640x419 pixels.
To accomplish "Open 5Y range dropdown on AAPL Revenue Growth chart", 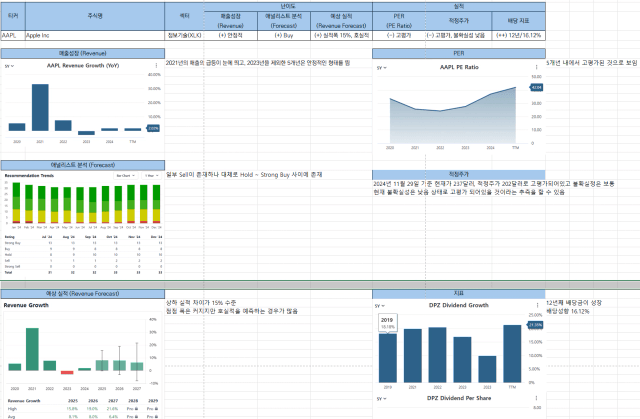I will pos(9,66).
